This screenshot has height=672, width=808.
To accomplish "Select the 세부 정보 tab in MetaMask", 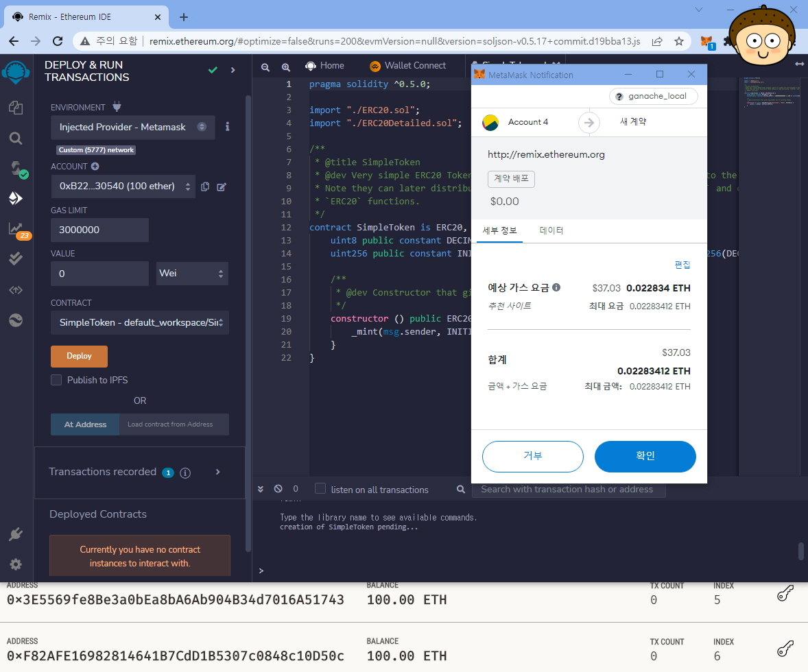I will (499, 231).
